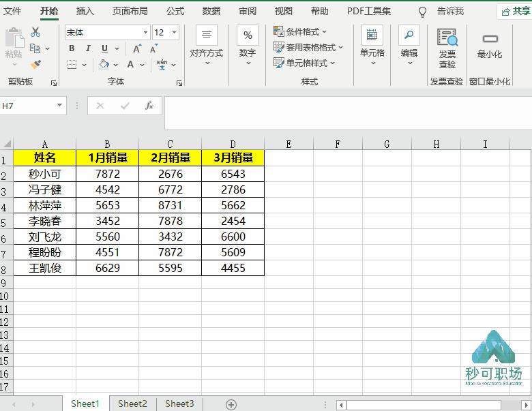
Task: Select column B header
Action: (x=107, y=144)
